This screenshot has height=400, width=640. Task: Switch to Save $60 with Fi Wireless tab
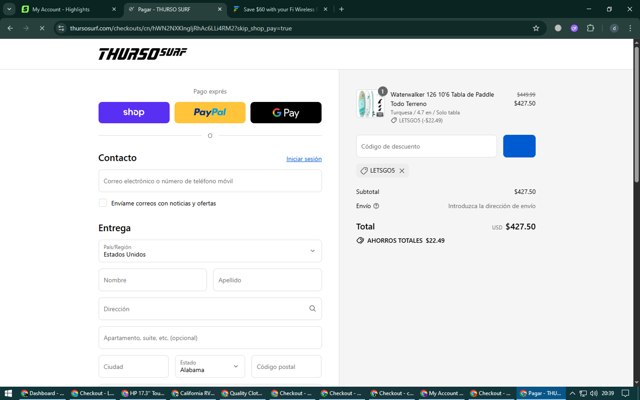(282, 9)
